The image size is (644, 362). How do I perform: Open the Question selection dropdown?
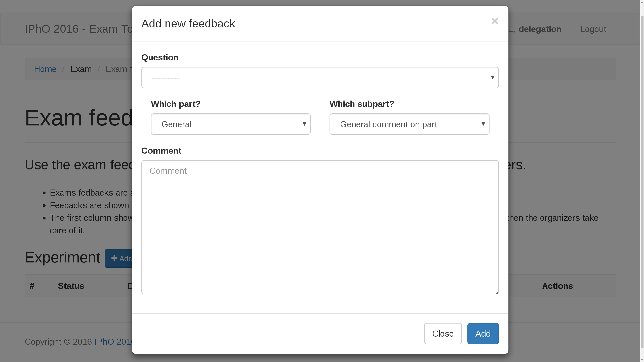(x=320, y=77)
